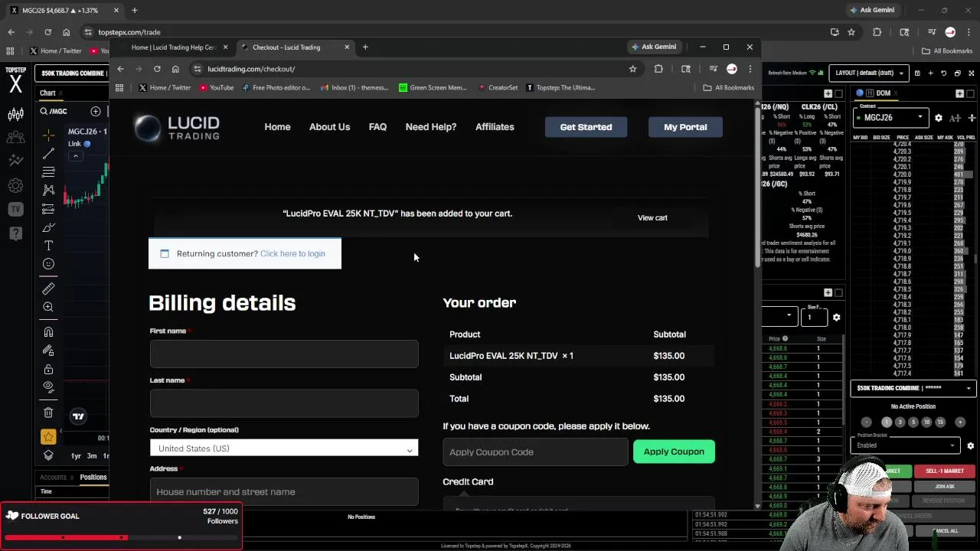Open Ask Gemini in the Lucid browser window
The height and width of the screenshot is (551, 980).
[653, 47]
